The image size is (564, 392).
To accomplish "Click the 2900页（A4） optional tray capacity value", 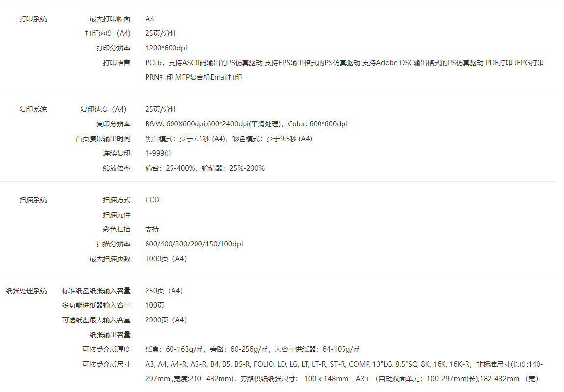I will [x=166, y=320].
